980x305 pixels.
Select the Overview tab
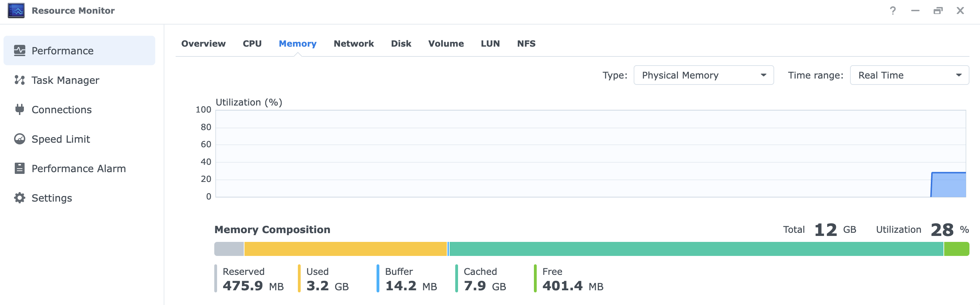[x=203, y=44]
